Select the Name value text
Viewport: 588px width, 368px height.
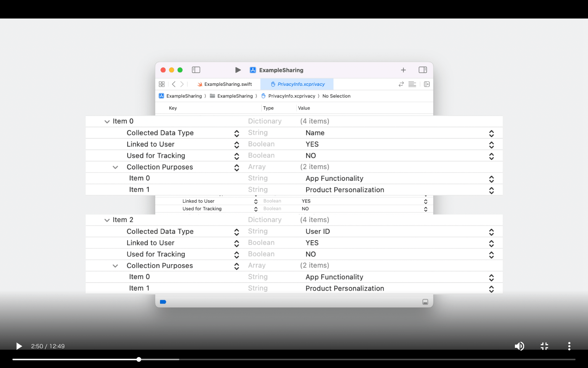point(315,133)
